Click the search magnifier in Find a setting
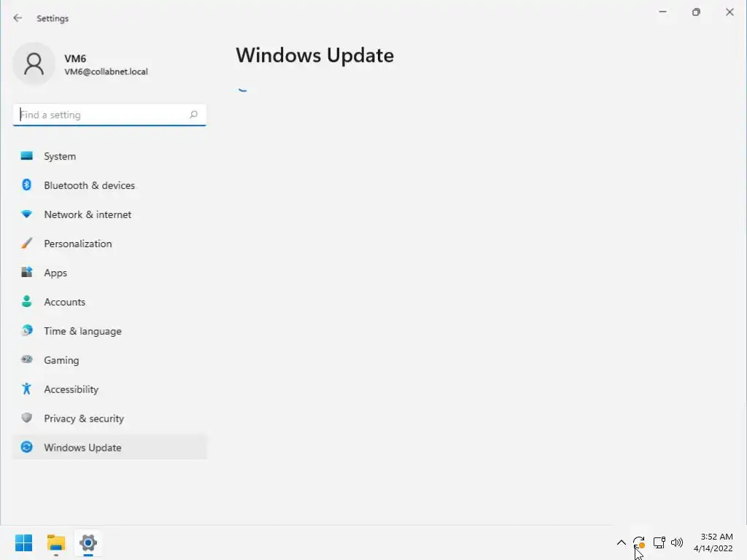This screenshot has width=747, height=560. pos(193,114)
